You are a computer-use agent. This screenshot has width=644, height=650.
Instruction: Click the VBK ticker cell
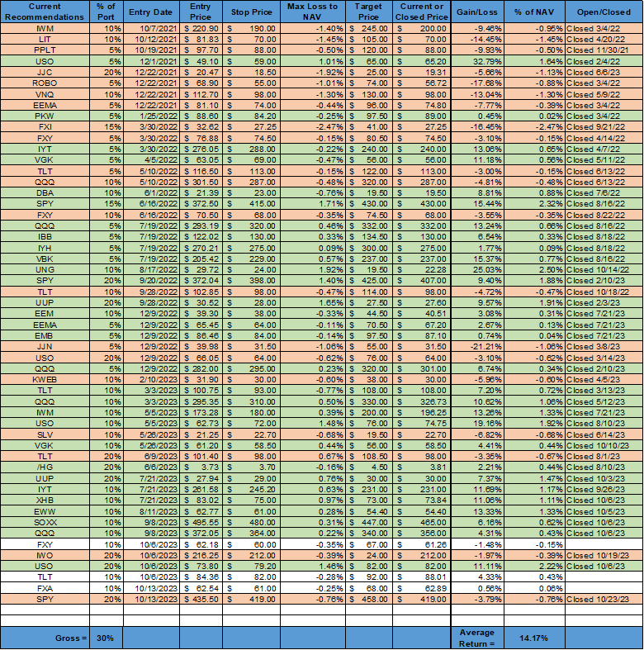45,259
